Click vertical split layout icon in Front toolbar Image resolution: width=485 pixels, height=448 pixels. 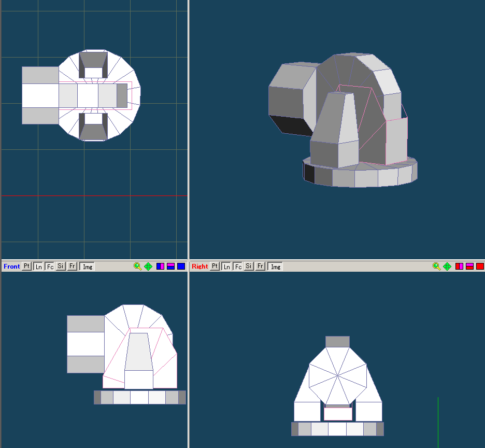click(160, 266)
